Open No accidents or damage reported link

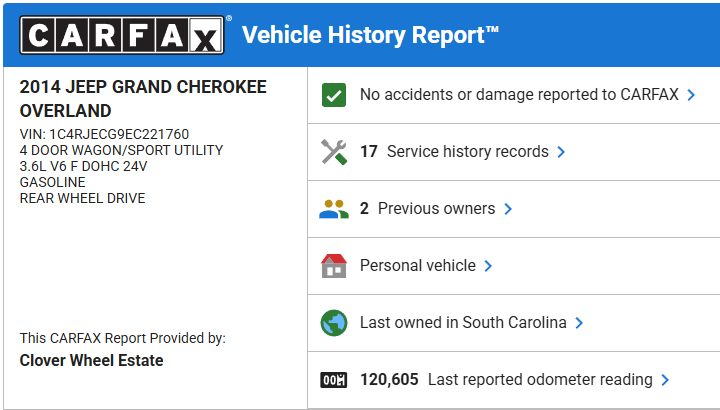click(x=519, y=95)
